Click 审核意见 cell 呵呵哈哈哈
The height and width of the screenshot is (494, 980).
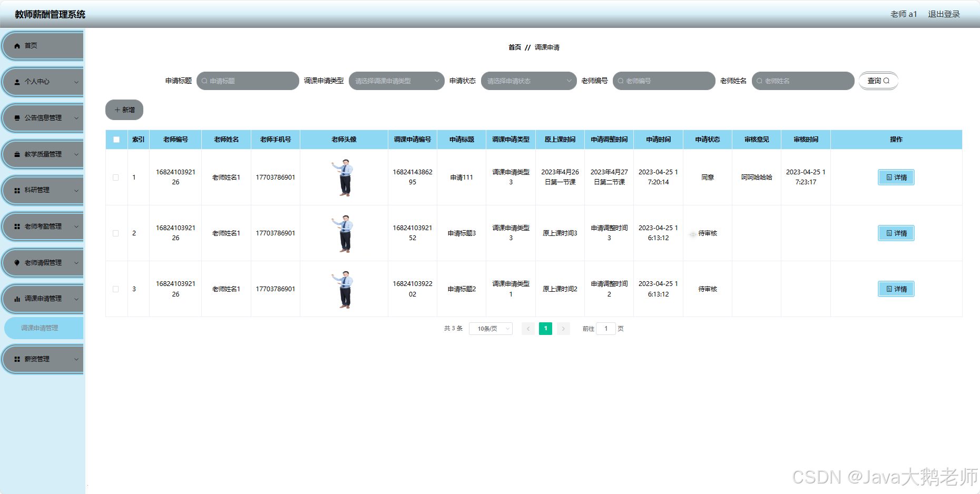757,177
